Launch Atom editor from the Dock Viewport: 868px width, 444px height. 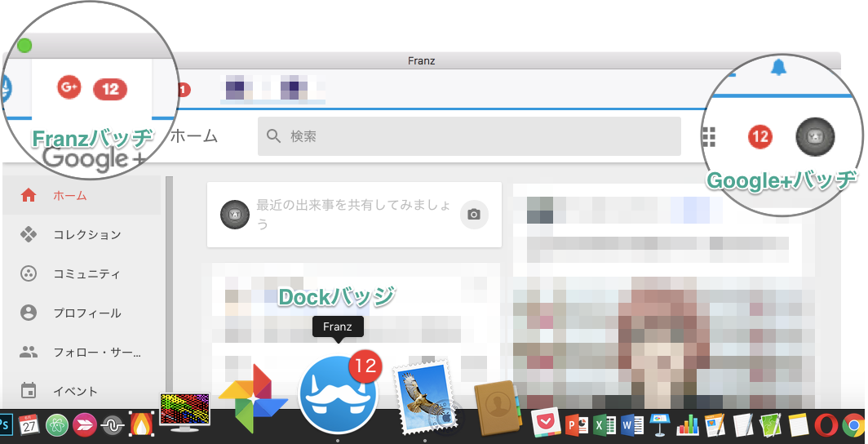tap(56, 425)
